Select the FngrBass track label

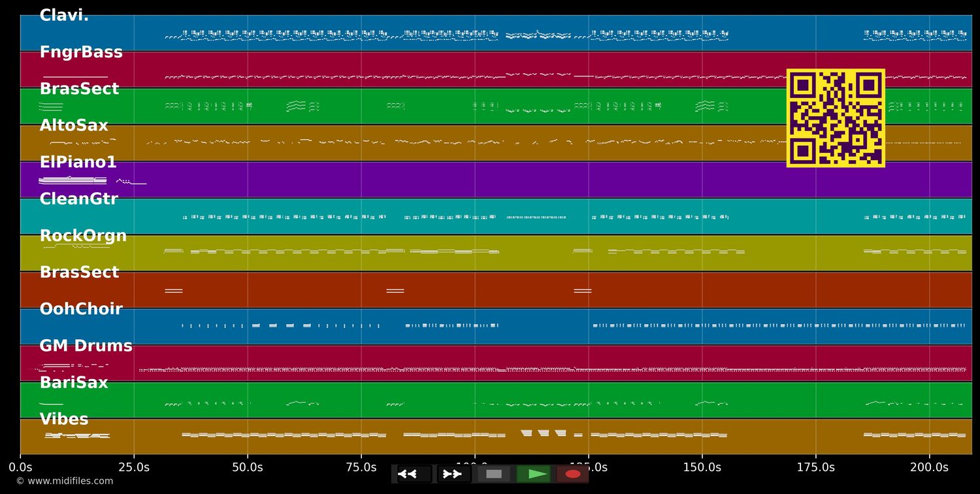(x=81, y=52)
